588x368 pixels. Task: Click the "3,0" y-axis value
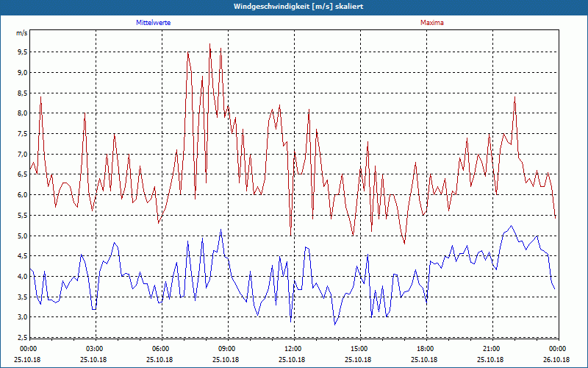[x=23, y=317]
